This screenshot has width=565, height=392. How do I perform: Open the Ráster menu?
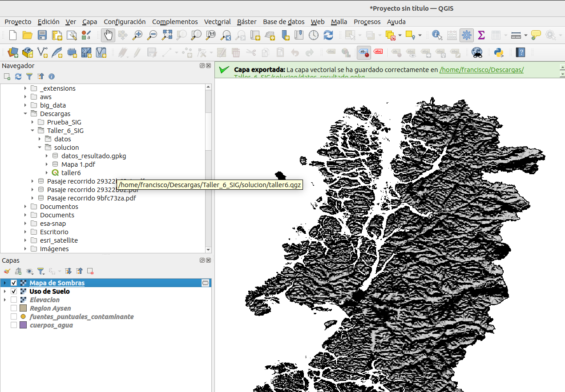(x=246, y=22)
